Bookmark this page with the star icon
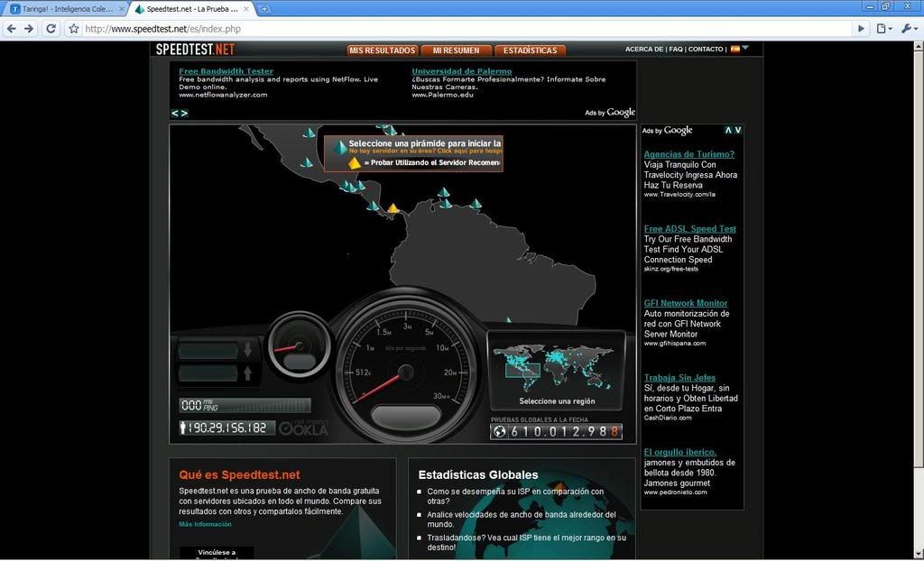924x561 pixels. pyautogui.click(x=73, y=28)
